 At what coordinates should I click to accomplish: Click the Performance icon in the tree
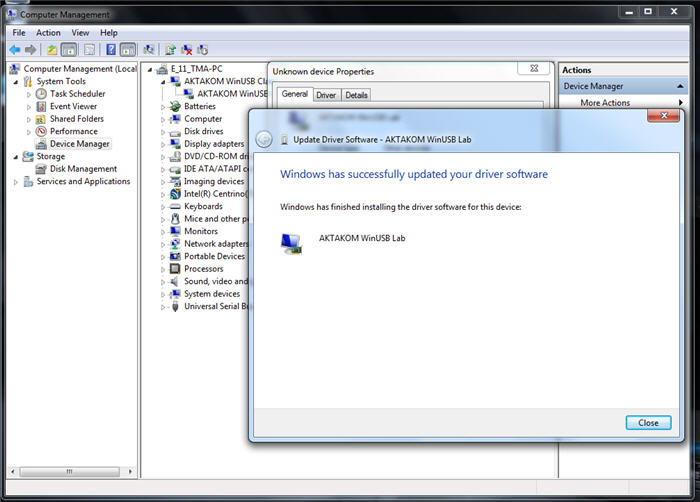coord(41,131)
